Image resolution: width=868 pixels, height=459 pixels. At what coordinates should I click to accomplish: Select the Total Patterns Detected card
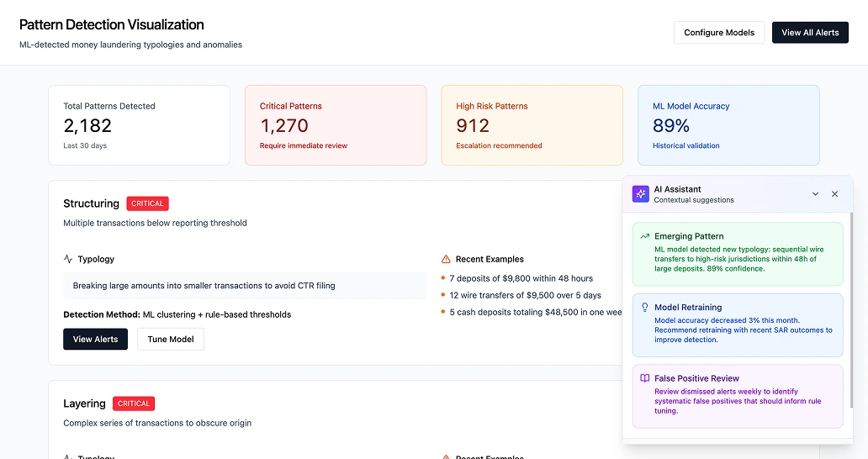tap(139, 125)
